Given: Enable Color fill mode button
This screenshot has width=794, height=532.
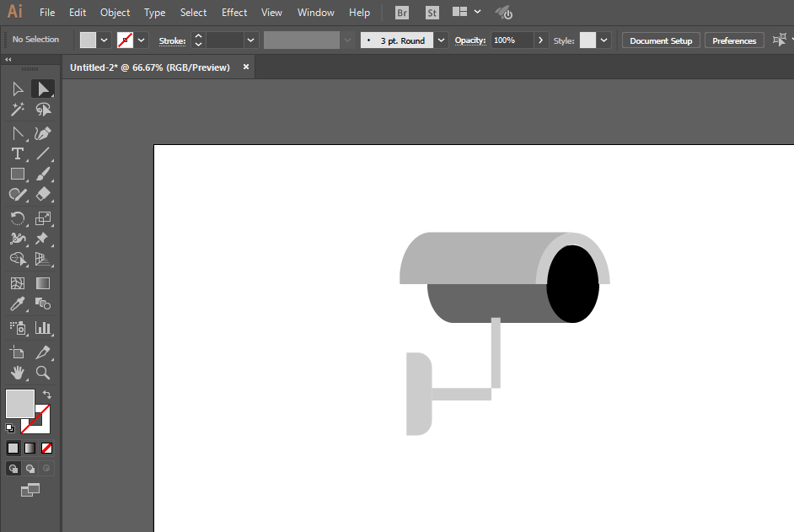Looking at the screenshot, I should pyautogui.click(x=13, y=448).
